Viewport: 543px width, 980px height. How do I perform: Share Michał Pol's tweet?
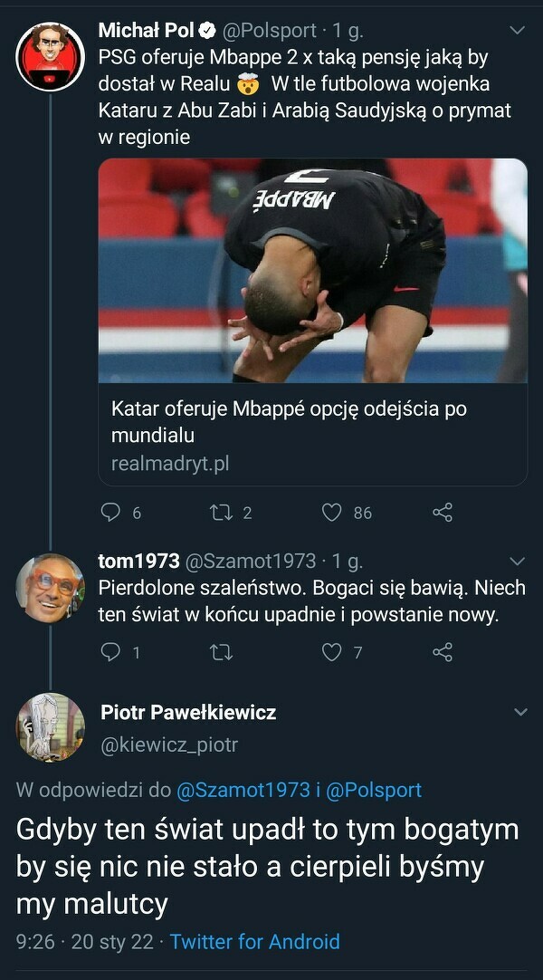click(443, 513)
